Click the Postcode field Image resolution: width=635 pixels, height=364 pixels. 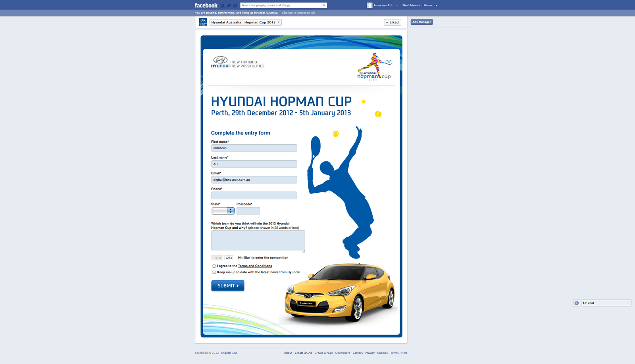(248, 211)
